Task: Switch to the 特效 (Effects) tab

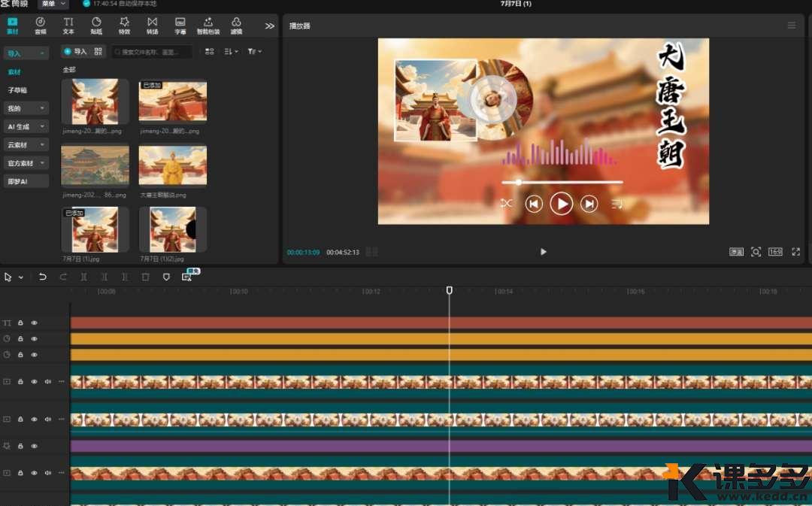Action: coord(124,26)
